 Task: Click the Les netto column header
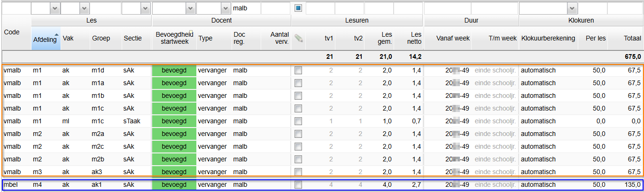[x=416, y=38]
